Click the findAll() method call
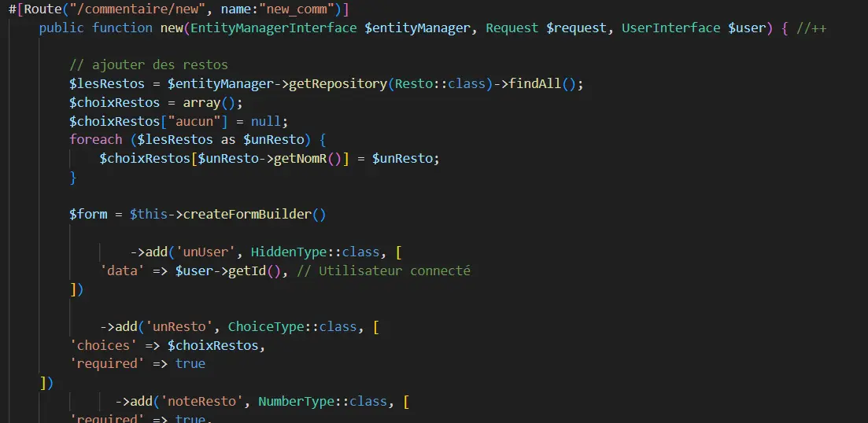 tap(542, 84)
